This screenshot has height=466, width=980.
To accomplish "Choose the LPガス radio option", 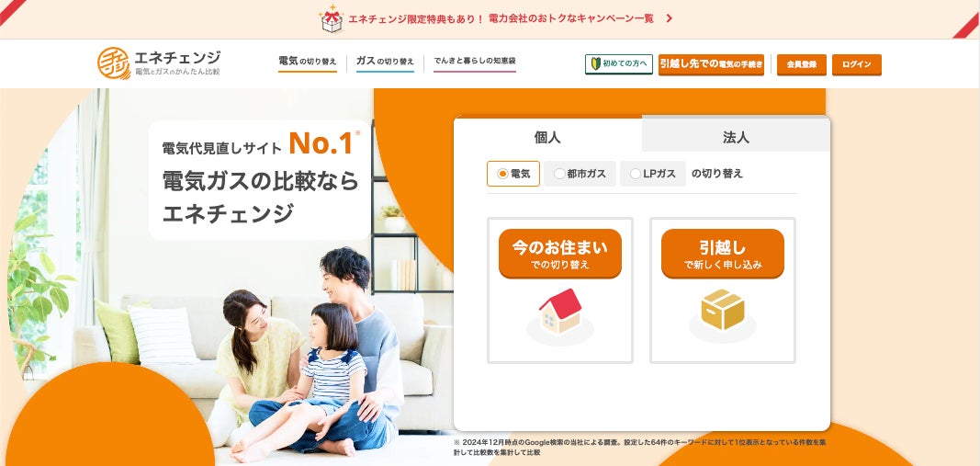I will click(x=653, y=174).
